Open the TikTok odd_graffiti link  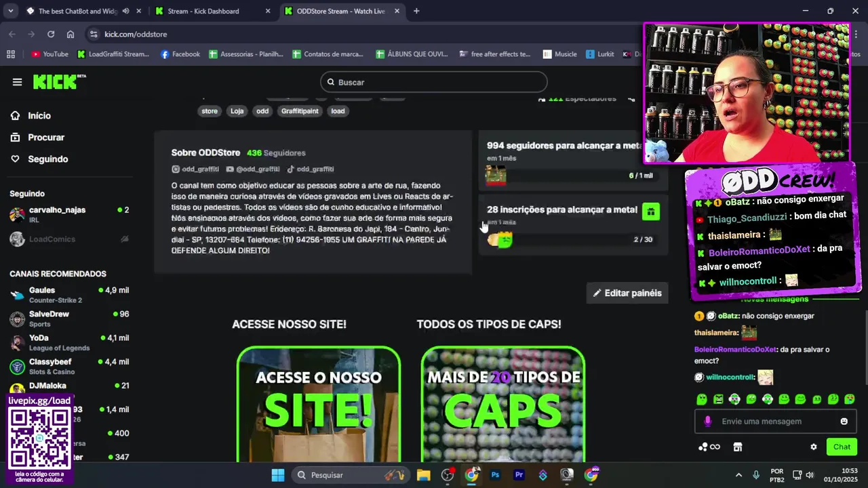click(310, 169)
